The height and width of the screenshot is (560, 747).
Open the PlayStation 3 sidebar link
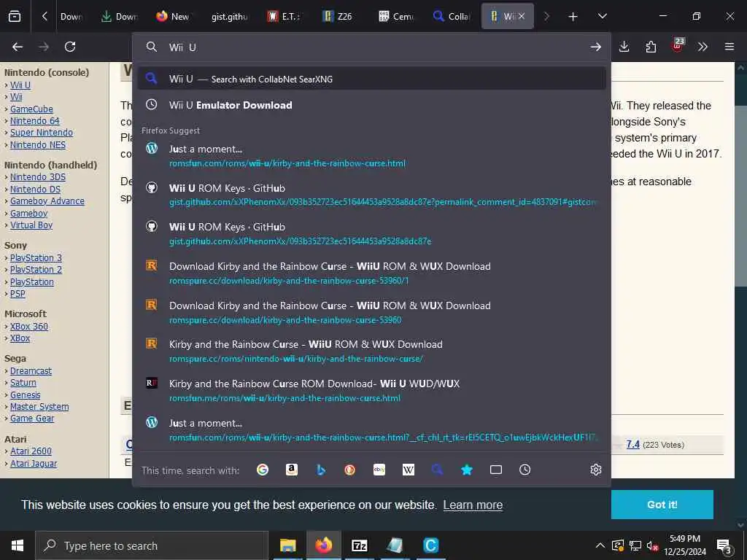[x=36, y=257]
